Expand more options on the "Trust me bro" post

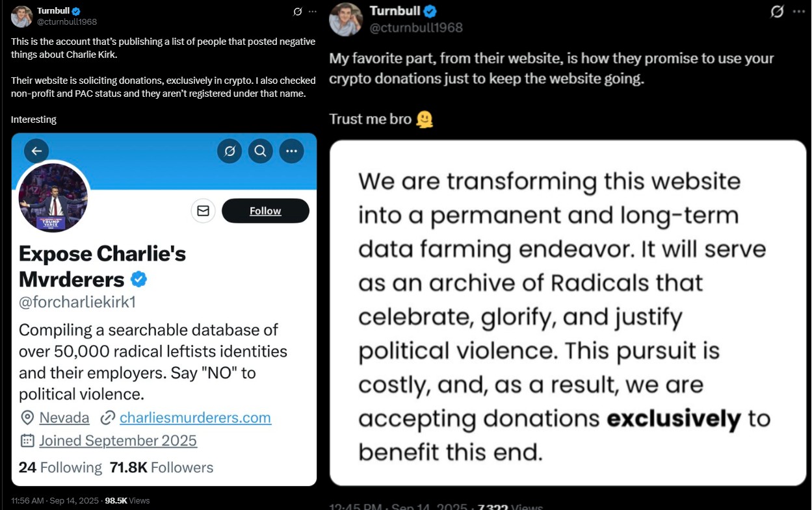point(799,12)
